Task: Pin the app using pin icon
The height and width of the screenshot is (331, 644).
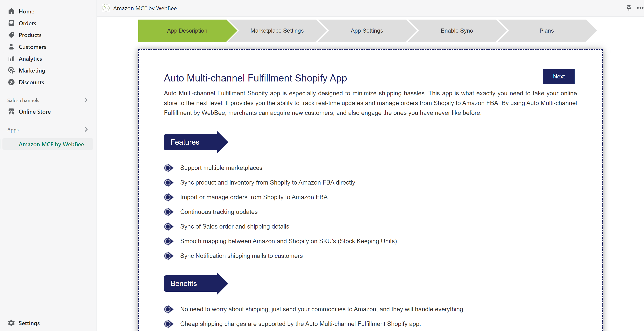Action: coord(629,8)
